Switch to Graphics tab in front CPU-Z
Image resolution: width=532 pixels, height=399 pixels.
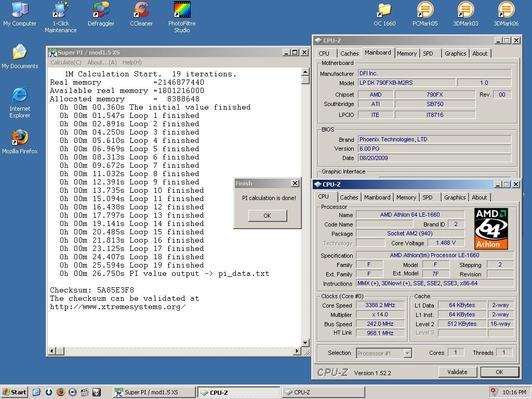tap(455, 197)
